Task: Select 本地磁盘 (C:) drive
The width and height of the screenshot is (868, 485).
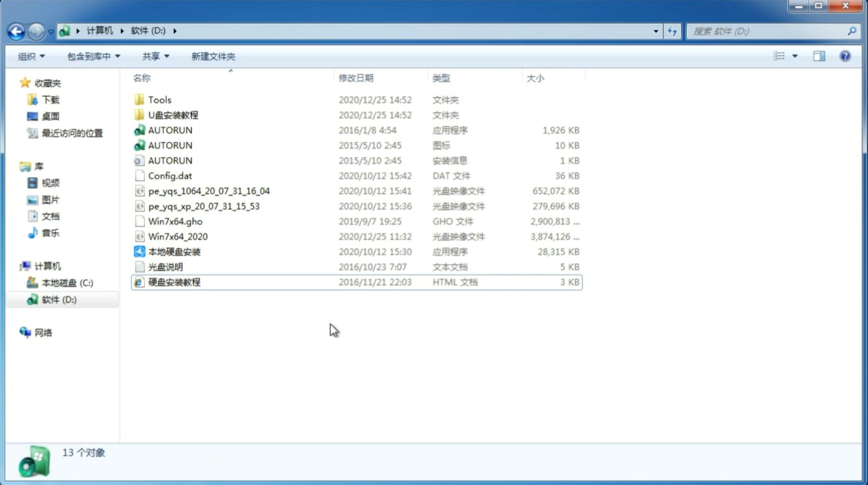Action: coord(67,283)
